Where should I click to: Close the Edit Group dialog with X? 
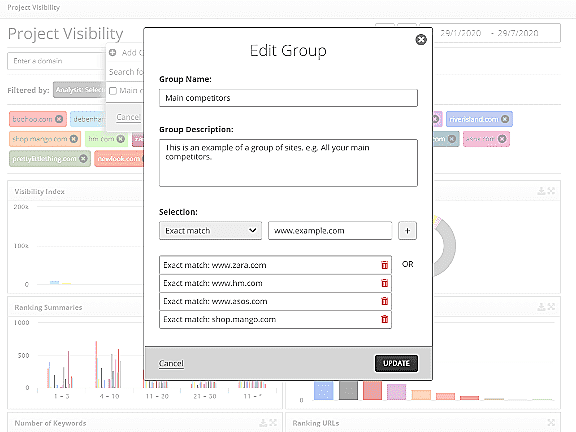421,39
